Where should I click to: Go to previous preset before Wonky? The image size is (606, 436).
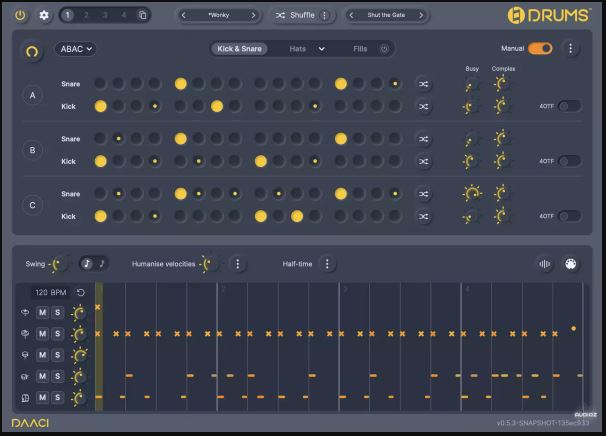pyautogui.click(x=184, y=15)
